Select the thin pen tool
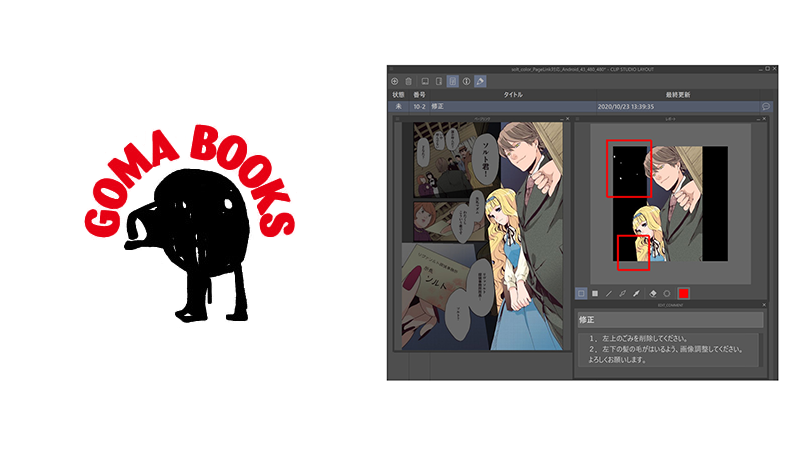Viewport: 800px width, 450px height. [622, 293]
